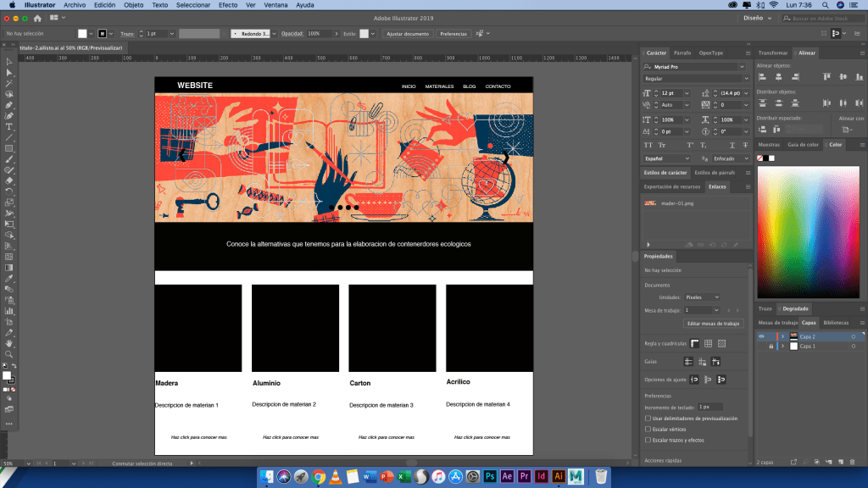Activate the Eraser tool
The image size is (868, 488).
coord(9,180)
